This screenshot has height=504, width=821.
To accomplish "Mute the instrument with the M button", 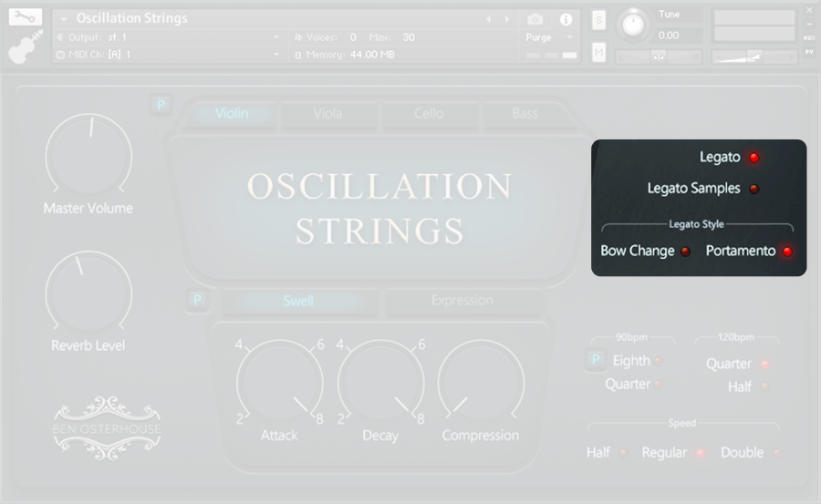I will [599, 52].
